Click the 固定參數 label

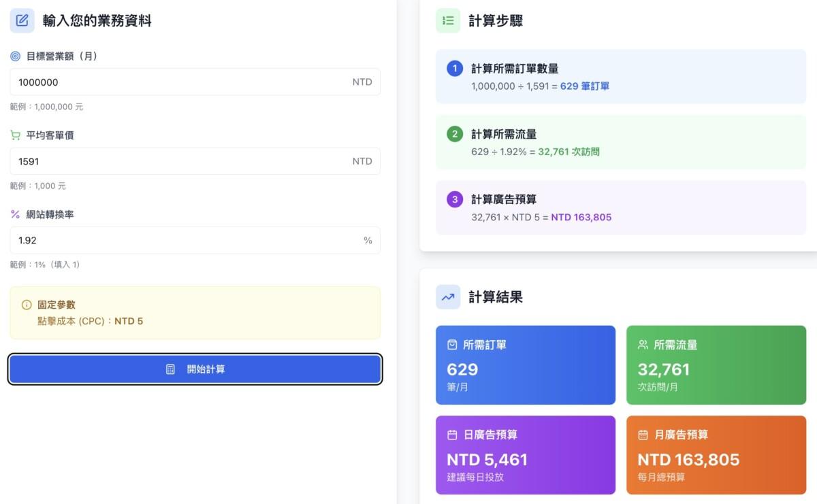57,305
